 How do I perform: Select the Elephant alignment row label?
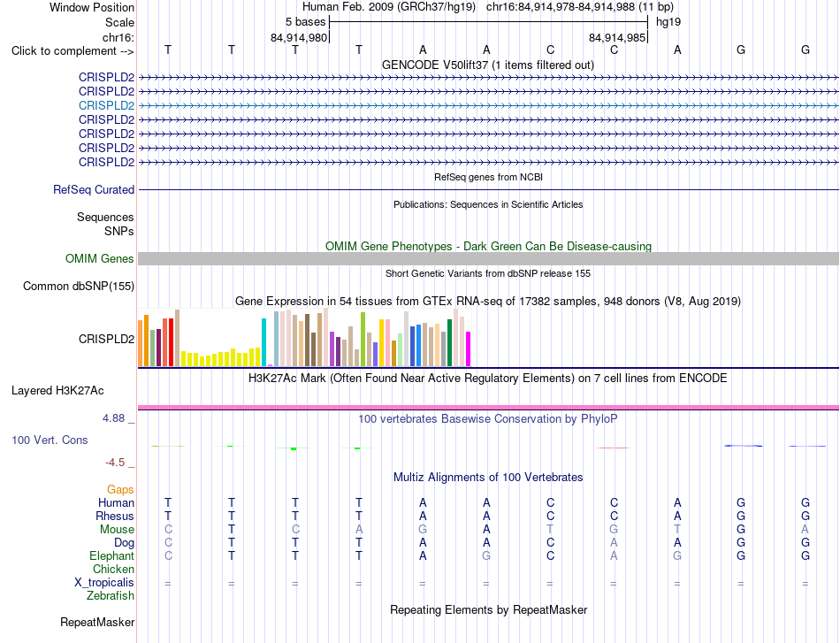tap(111, 555)
